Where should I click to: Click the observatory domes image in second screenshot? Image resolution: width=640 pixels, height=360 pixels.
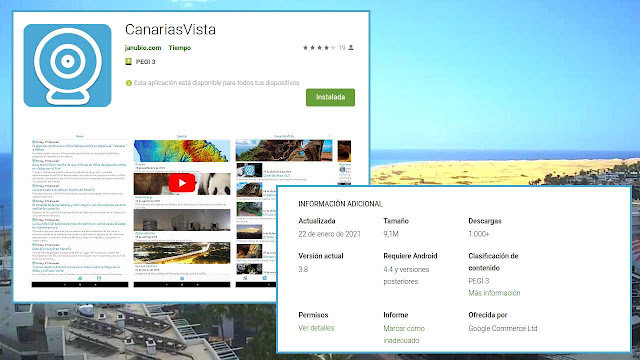click(182, 220)
